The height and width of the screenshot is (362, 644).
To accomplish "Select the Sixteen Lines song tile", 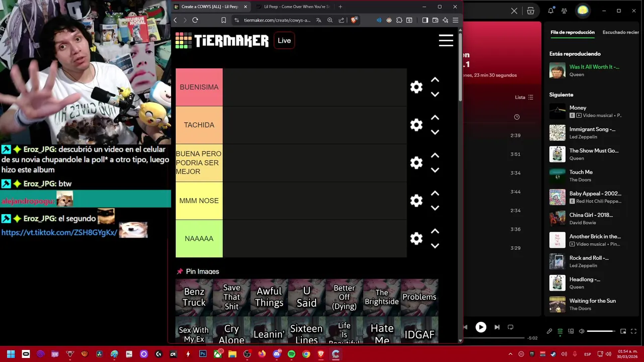I will pos(306,330).
